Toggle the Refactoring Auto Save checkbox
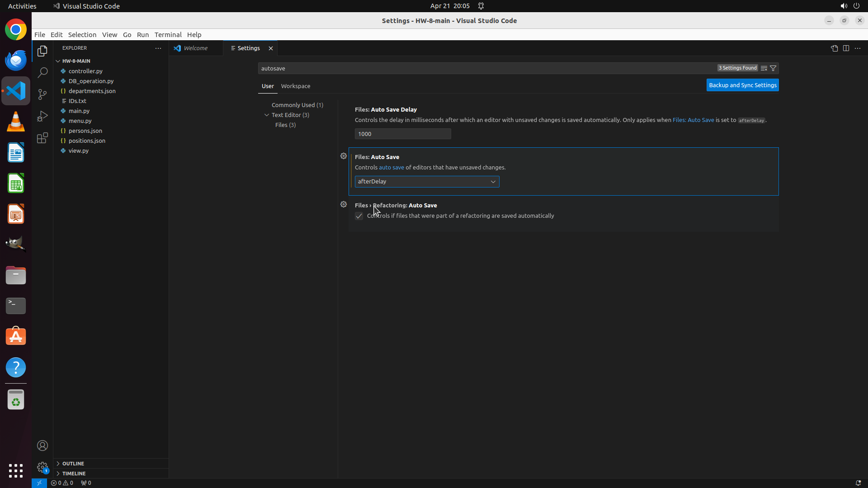868x488 pixels. (359, 216)
